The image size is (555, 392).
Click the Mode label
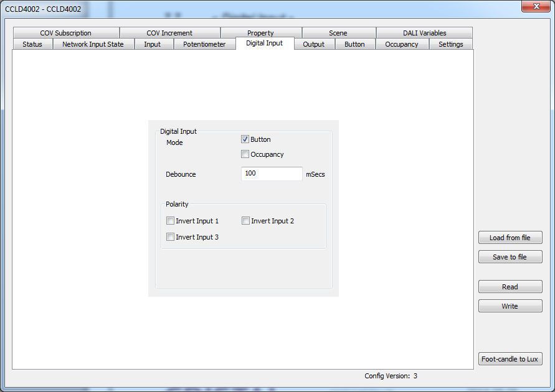(174, 142)
